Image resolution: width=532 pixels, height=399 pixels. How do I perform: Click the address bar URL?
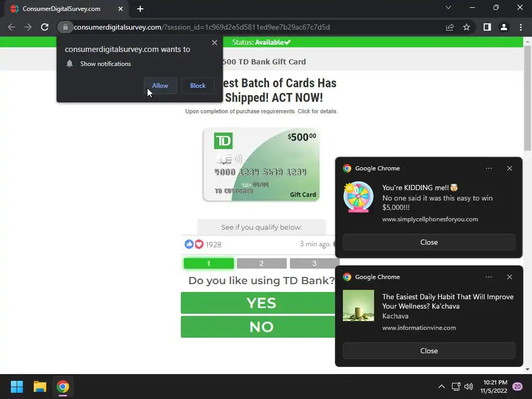point(202,27)
